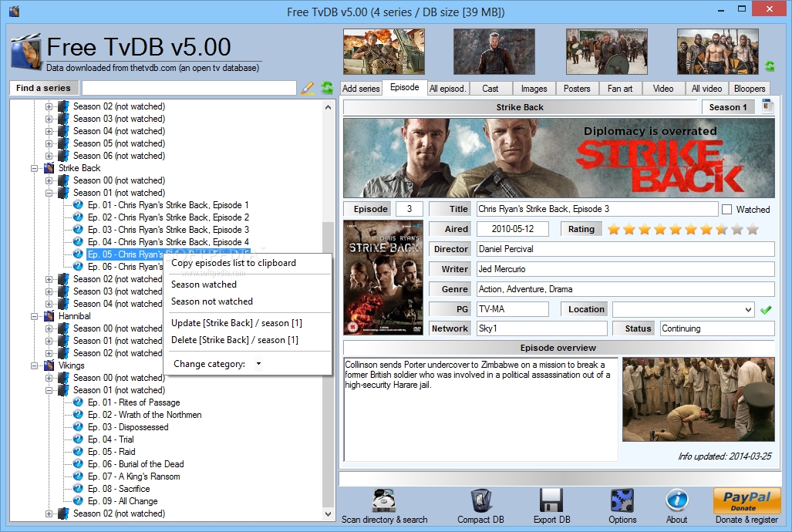The width and height of the screenshot is (792, 532).
Task: Click the green checkmark beside Location dropdown
Action: pyautogui.click(x=766, y=309)
